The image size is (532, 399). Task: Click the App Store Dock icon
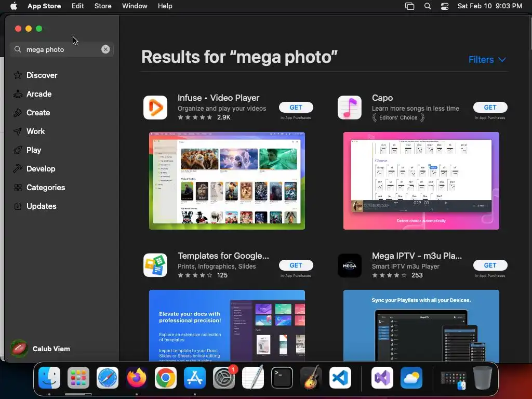(195, 378)
